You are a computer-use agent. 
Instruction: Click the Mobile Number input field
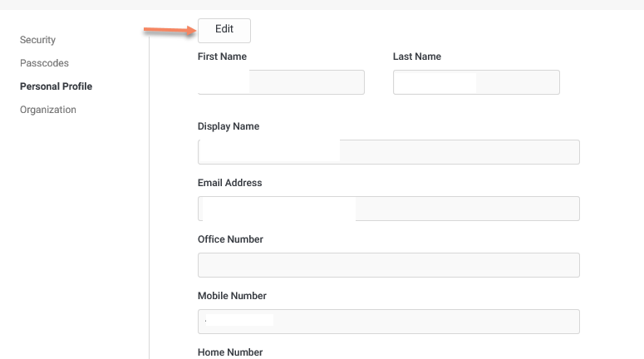coord(425,322)
